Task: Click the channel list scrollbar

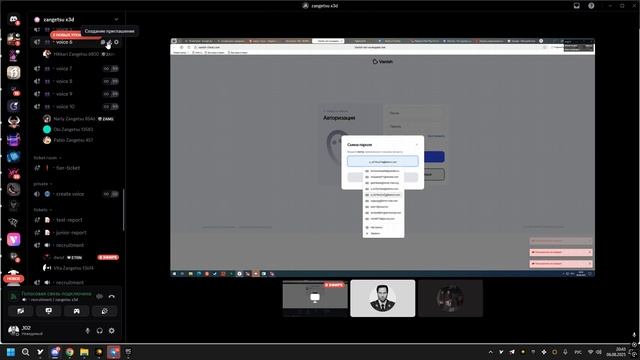Action: [x=123, y=209]
